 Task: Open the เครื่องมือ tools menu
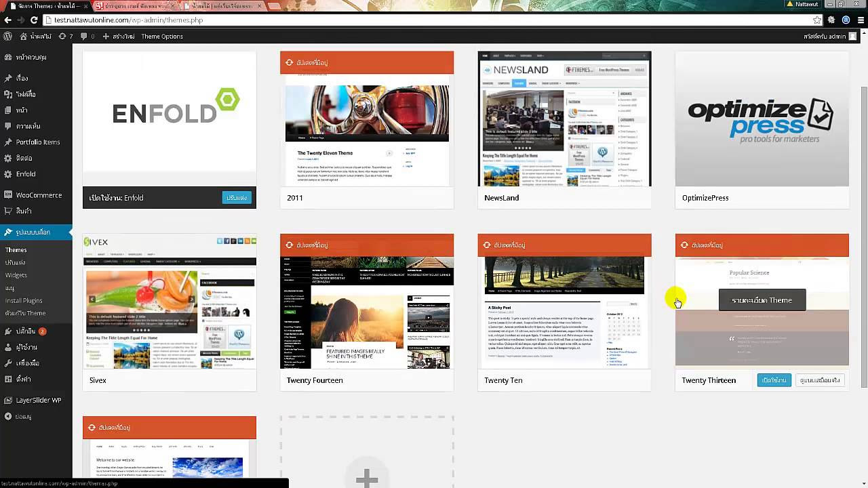click(36, 363)
